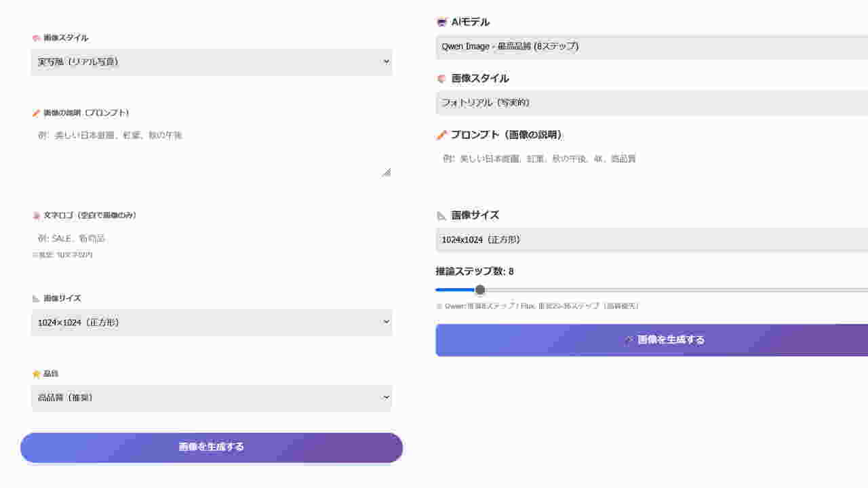Click the icon beside 文字ロゴ label
Image resolution: width=868 pixels, height=488 pixels.
click(x=37, y=216)
